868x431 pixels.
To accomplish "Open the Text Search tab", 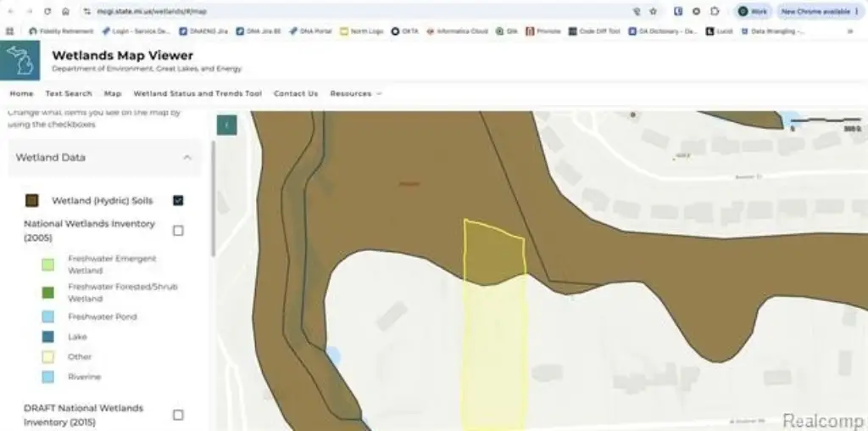I will (x=69, y=93).
